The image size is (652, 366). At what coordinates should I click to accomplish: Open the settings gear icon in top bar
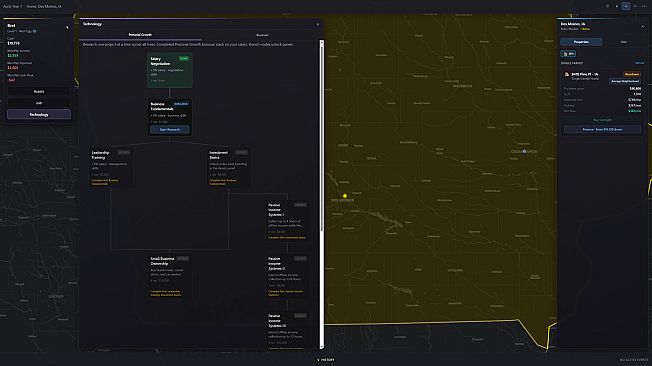[608, 6]
